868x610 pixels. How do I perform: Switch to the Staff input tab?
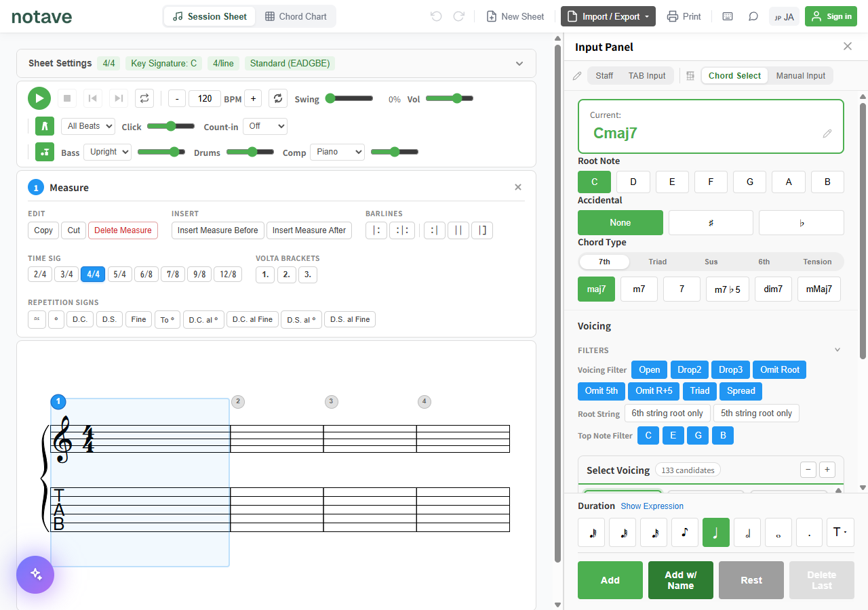click(604, 76)
